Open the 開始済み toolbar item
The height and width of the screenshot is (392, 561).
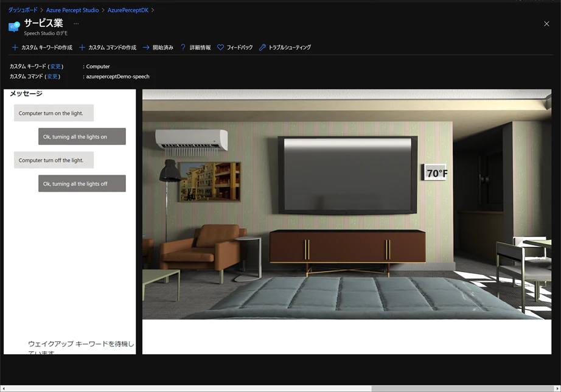[163, 47]
